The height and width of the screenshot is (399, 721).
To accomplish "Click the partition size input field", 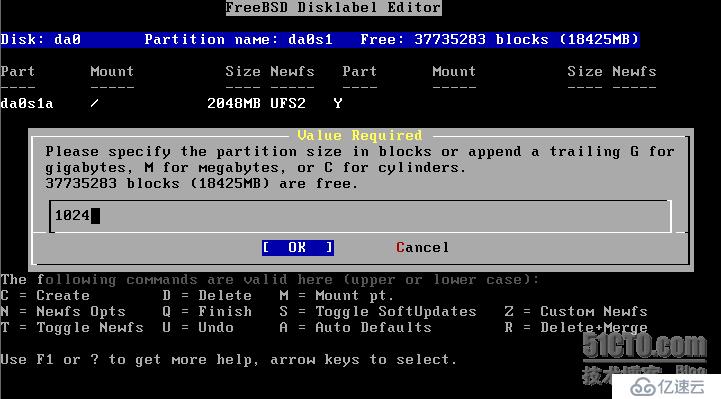I will pos(360,216).
